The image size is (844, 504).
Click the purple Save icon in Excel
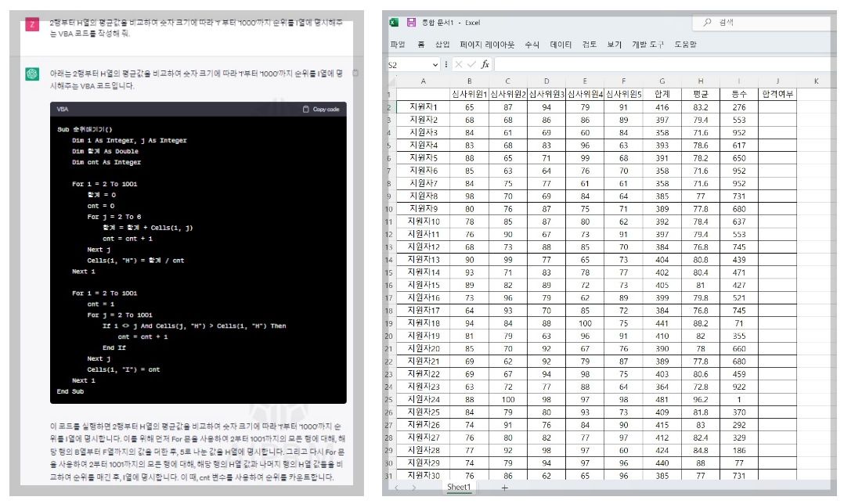click(411, 22)
